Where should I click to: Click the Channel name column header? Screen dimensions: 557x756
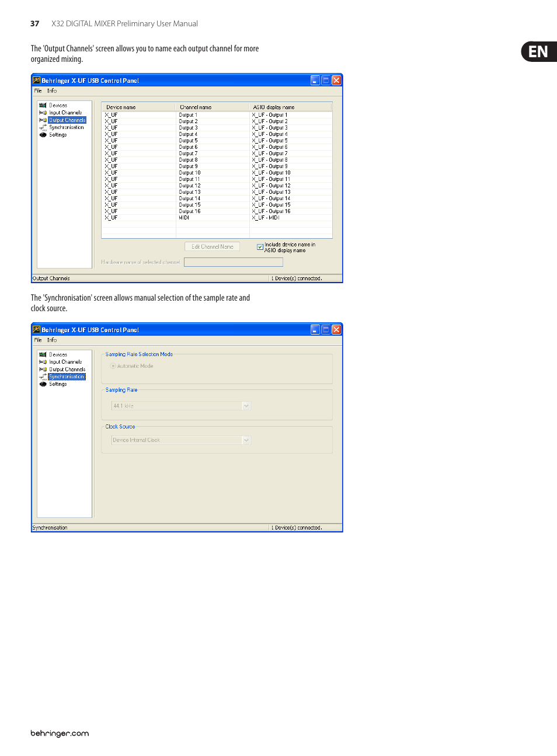[213, 107]
